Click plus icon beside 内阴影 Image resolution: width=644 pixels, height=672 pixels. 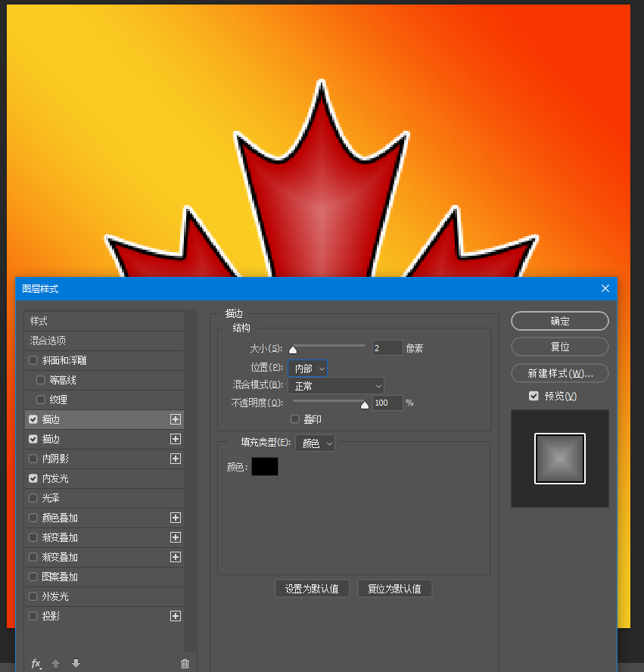pos(176,459)
